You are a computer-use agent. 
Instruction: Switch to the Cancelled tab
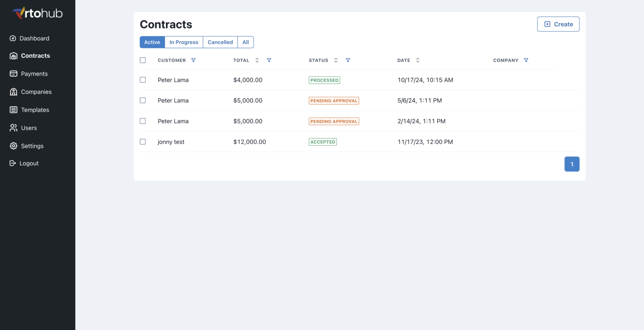pos(220,42)
